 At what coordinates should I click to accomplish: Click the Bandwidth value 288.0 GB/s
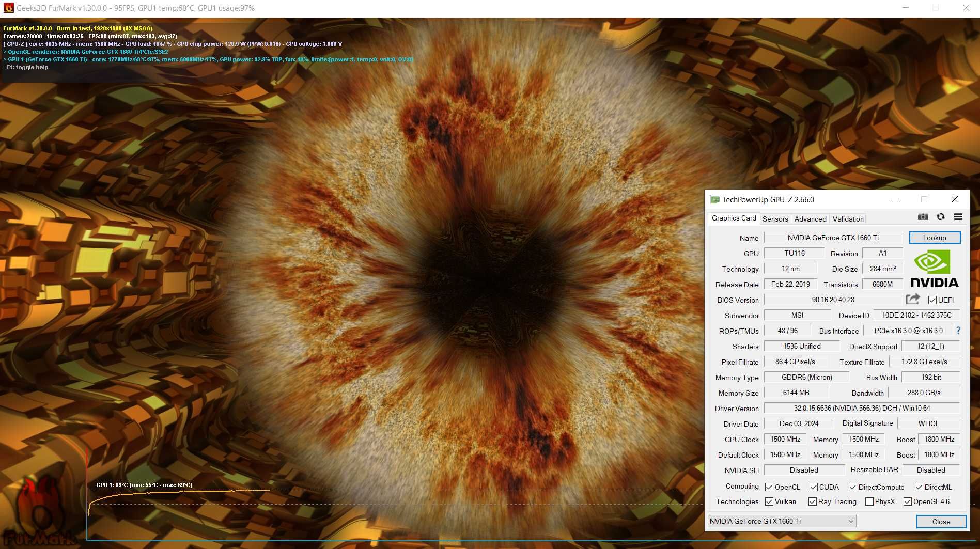point(924,393)
